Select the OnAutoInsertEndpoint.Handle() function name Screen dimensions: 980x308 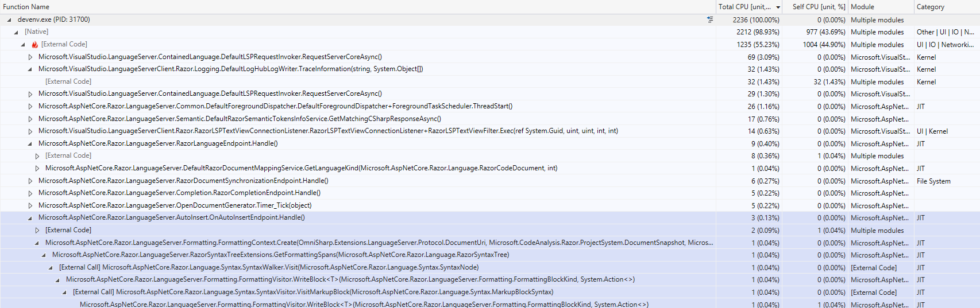(x=171, y=218)
